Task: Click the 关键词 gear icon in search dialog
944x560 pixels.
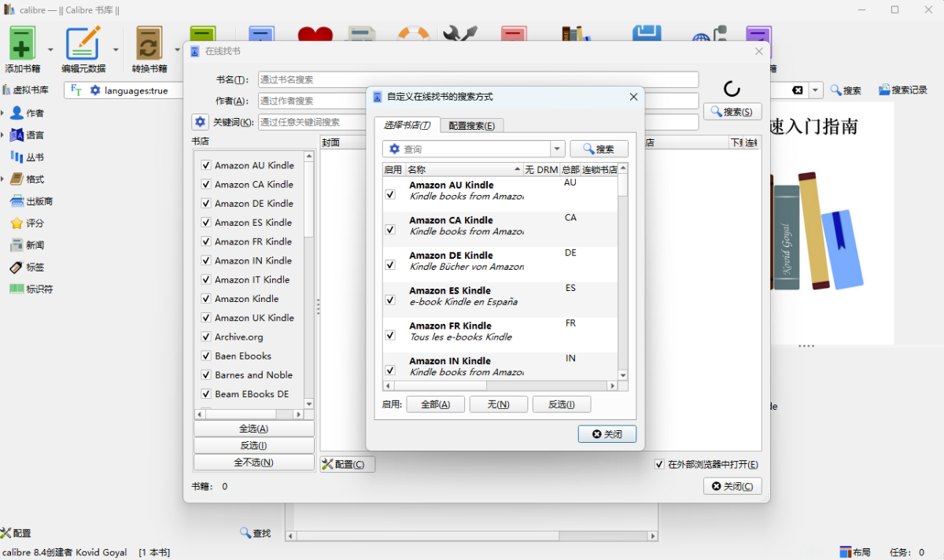Action: (201, 121)
